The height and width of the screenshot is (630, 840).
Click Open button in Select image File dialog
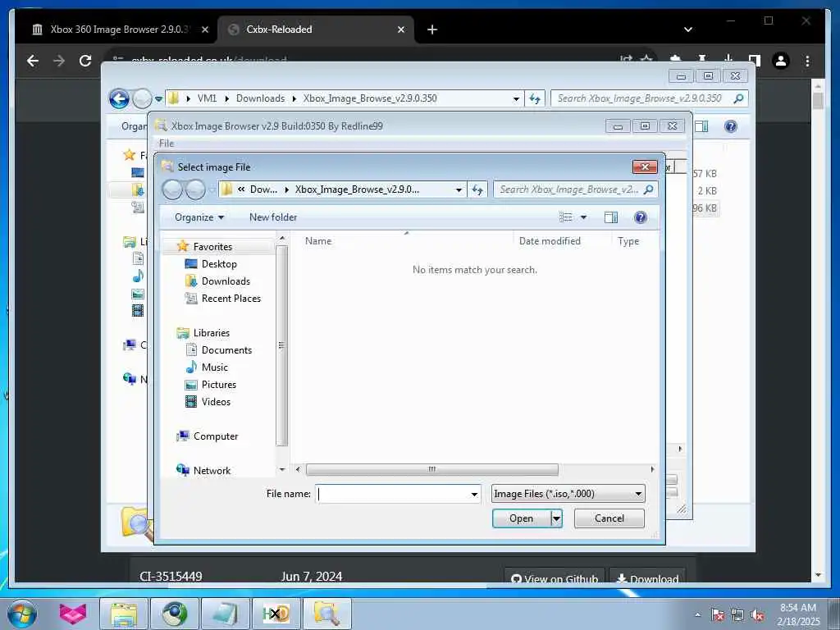[522, 518]
